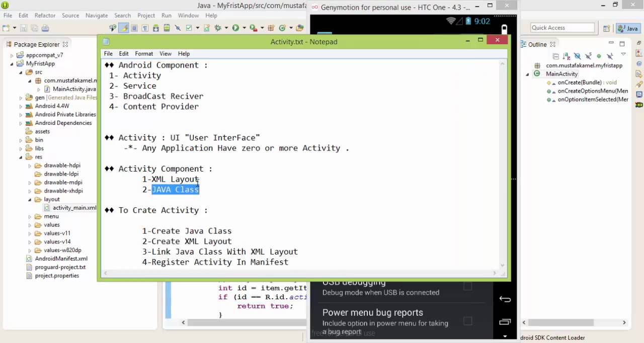
Task: Open the Outline View Menu triangle
Action: click(623, 54)
